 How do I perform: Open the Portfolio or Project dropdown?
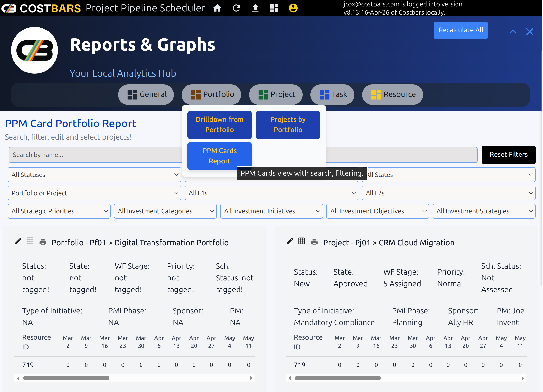(x=94, y=193)
